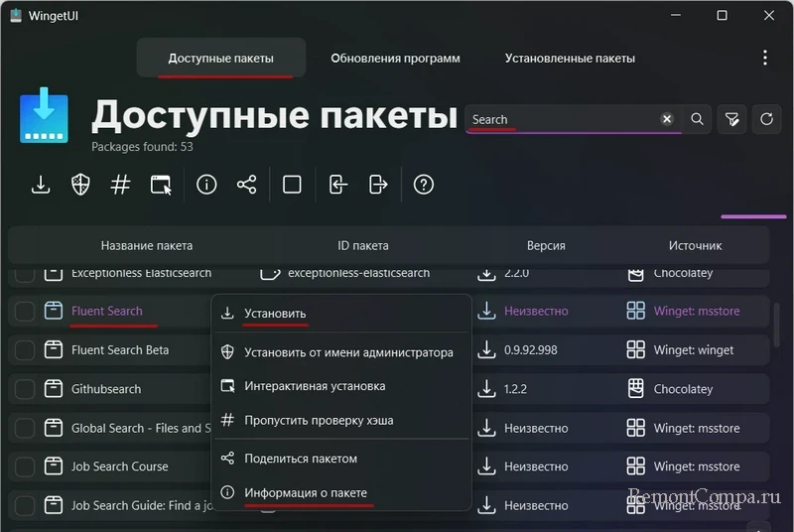
Task: Click the skip hash check toolbar icon
Action: (120, 185)
